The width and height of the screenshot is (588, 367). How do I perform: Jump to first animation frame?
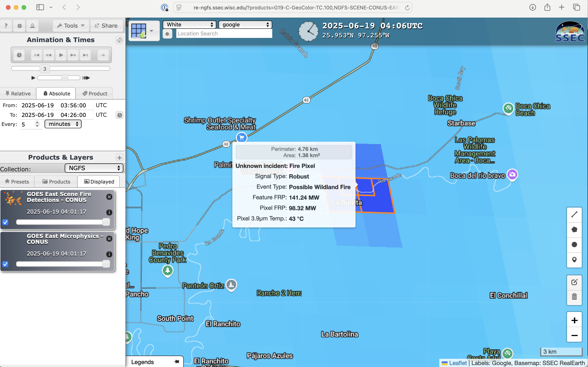[37, 55]
